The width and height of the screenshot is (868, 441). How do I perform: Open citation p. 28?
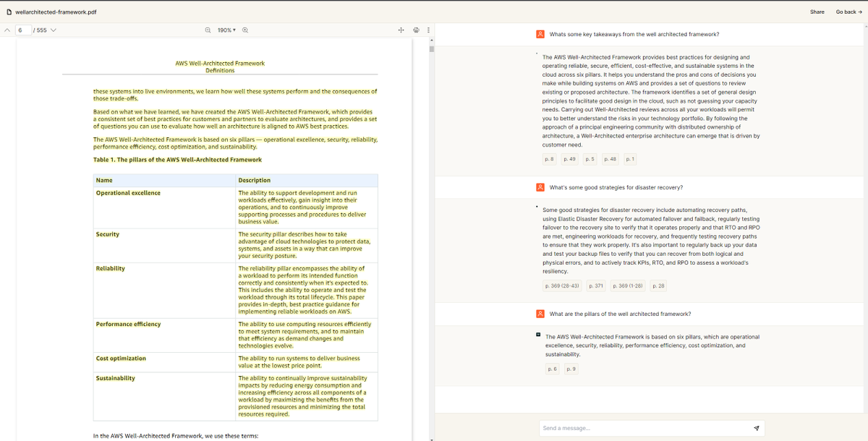click(x=658, y=286)
